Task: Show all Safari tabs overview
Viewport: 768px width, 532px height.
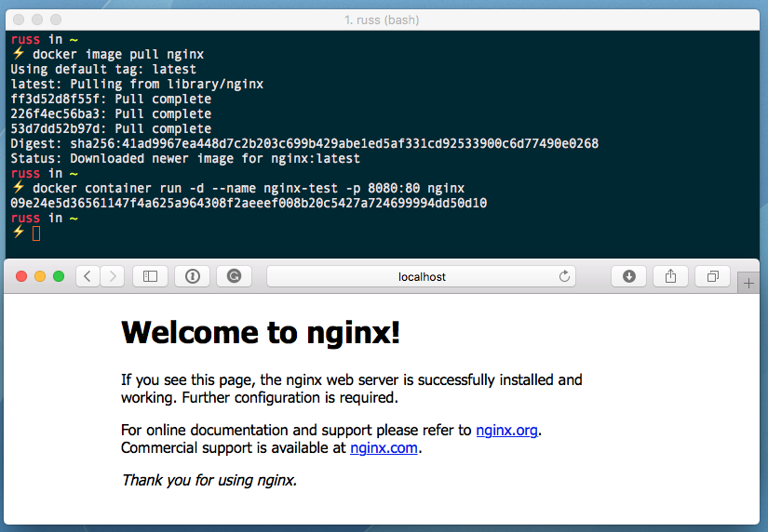Action: 713,276
